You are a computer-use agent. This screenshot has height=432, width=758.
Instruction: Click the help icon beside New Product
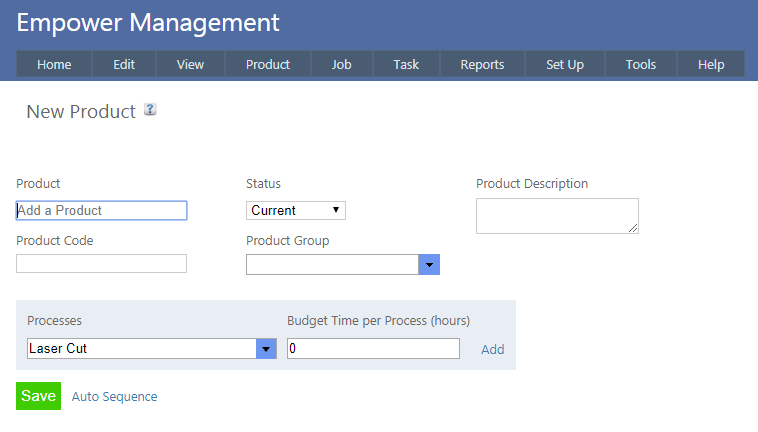pyautogui.click(x=150, y=110)
